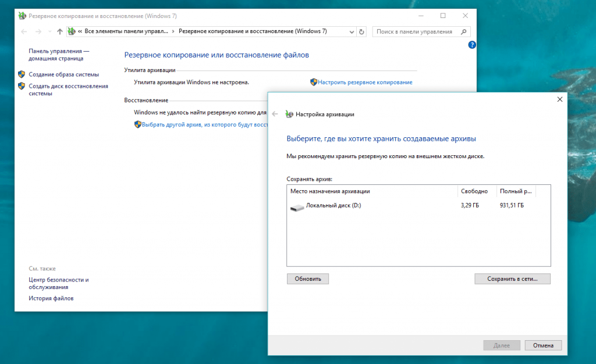Click the refresh icon beside address bar
The height and width of the screenshot is (364, 596).
(361, 32)
